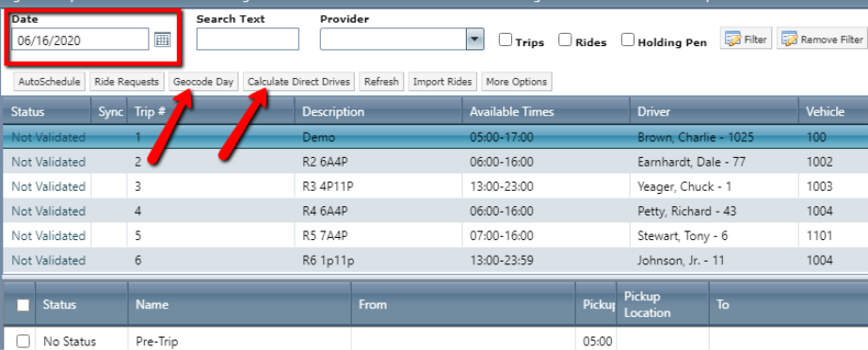Click the AutoSchedule button
Screen dimensions: 868x350
(x=49, y=82)
